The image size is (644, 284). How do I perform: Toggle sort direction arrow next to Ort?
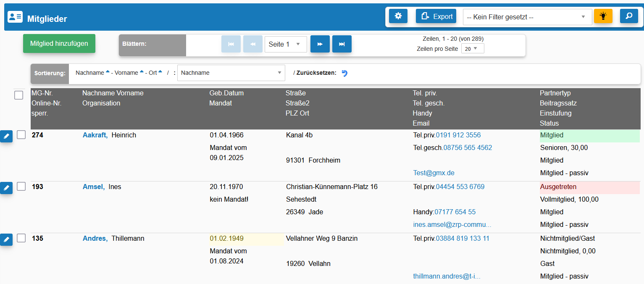click(x=160, y=72)
